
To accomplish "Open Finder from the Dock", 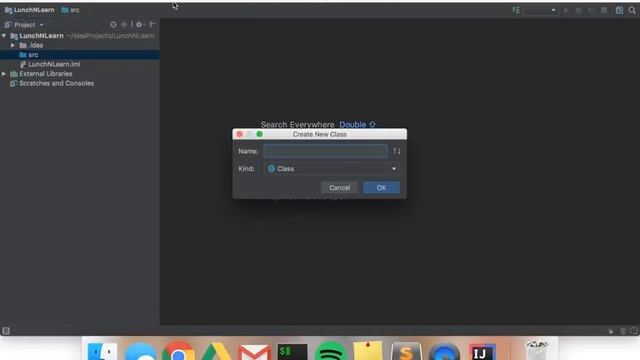I will 102,352.
